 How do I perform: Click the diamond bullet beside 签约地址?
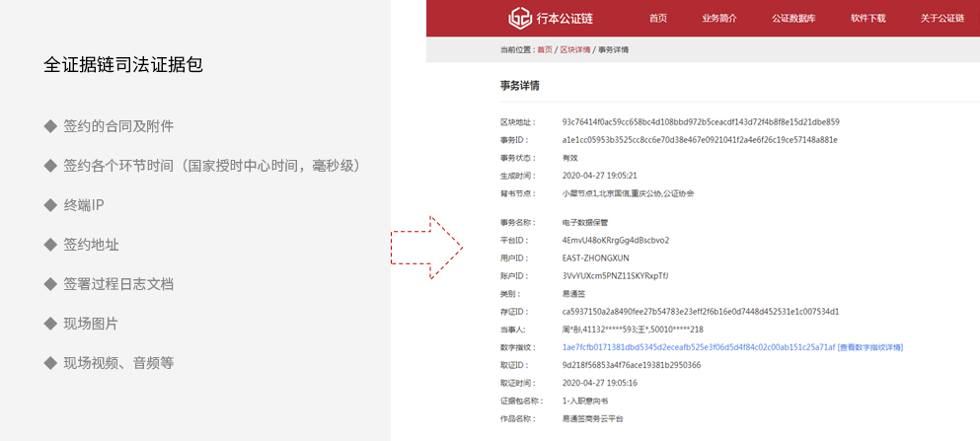point(50,245)
